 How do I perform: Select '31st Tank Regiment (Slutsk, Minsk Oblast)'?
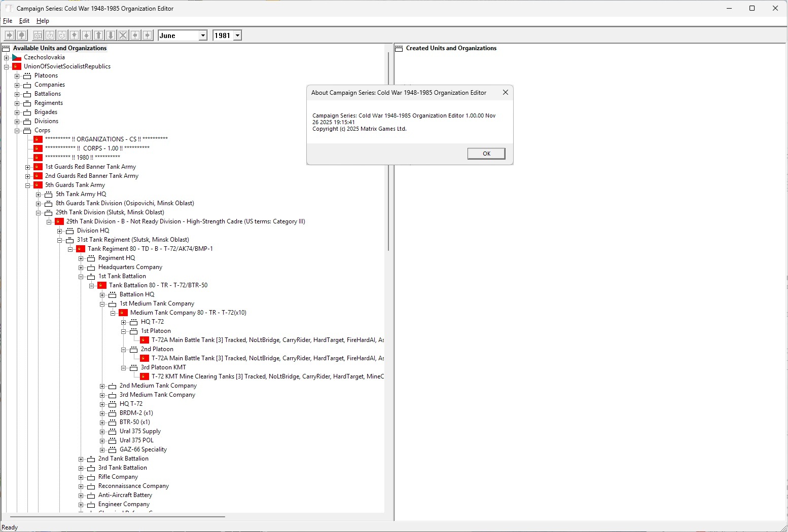[133, 240]
